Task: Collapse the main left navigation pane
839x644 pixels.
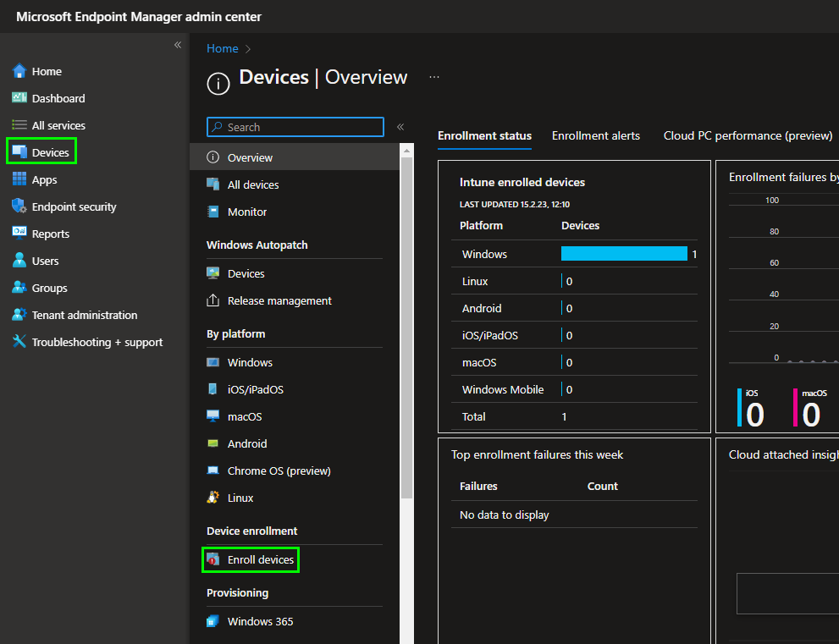Action: [x=178, y=45]
